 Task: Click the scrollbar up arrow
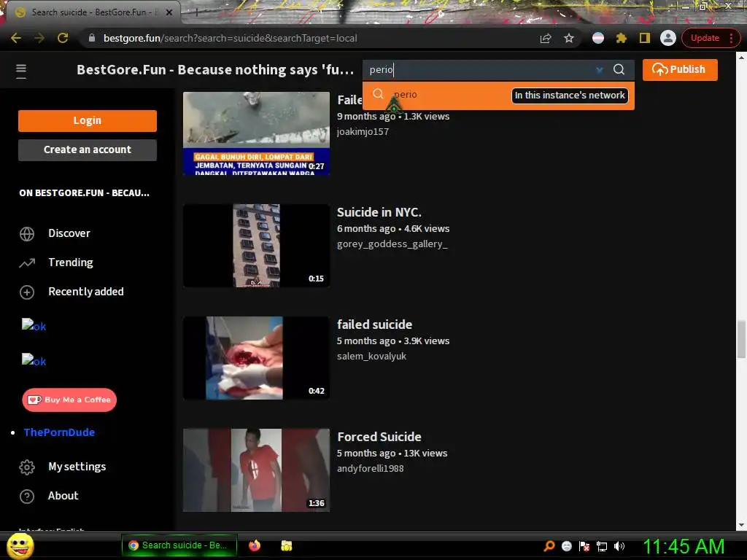tap(741, 57)
